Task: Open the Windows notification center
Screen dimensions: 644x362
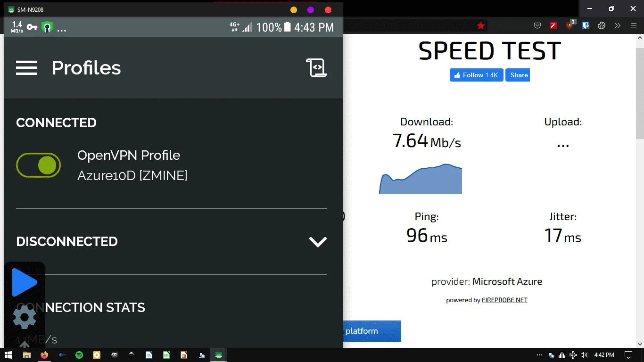Action: point(628,355)
